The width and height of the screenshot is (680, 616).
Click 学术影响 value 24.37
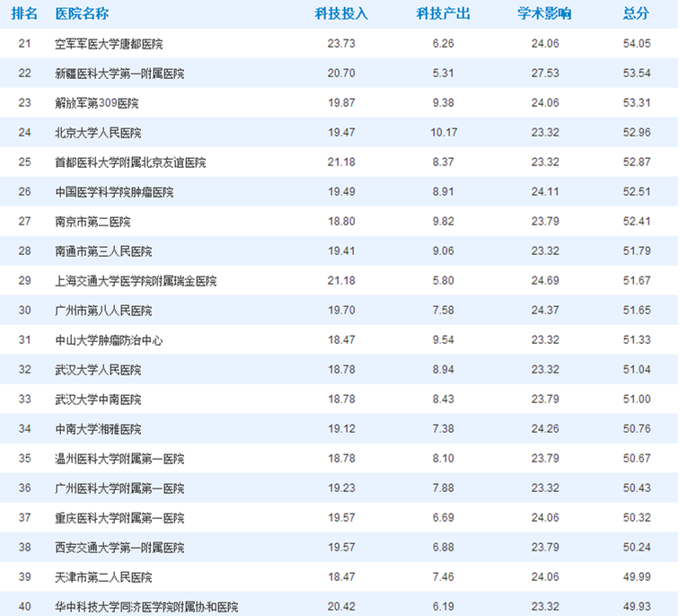[545, 310]
